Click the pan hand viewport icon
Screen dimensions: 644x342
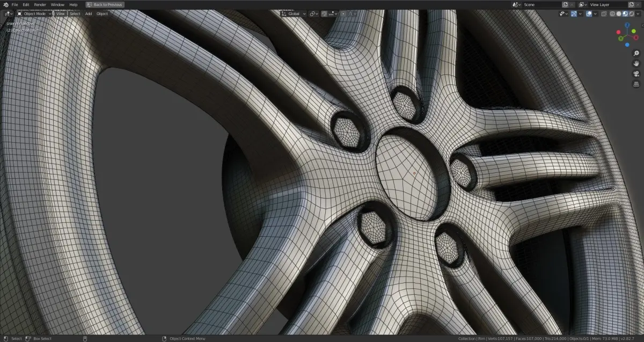[636, 63]
